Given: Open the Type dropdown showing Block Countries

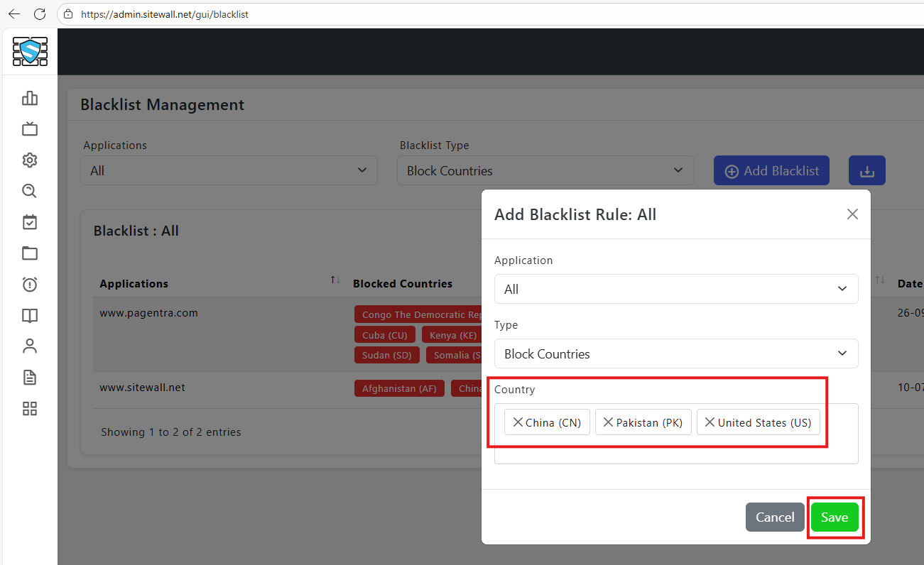Looking at the screenshot, I should point(675,353).
